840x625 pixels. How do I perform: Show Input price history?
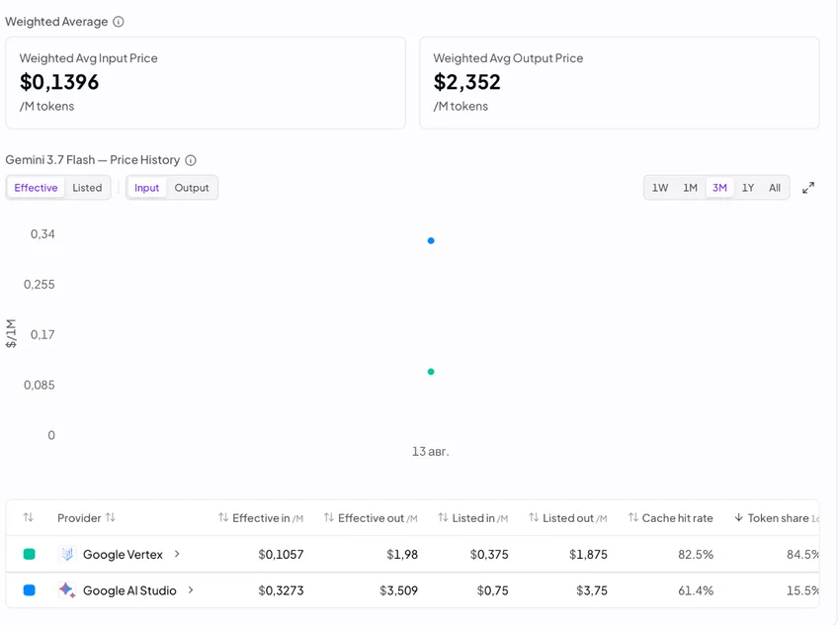pos(147,188)
